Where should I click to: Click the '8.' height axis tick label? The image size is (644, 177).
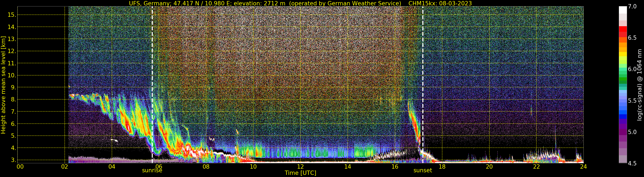(14, 99)
